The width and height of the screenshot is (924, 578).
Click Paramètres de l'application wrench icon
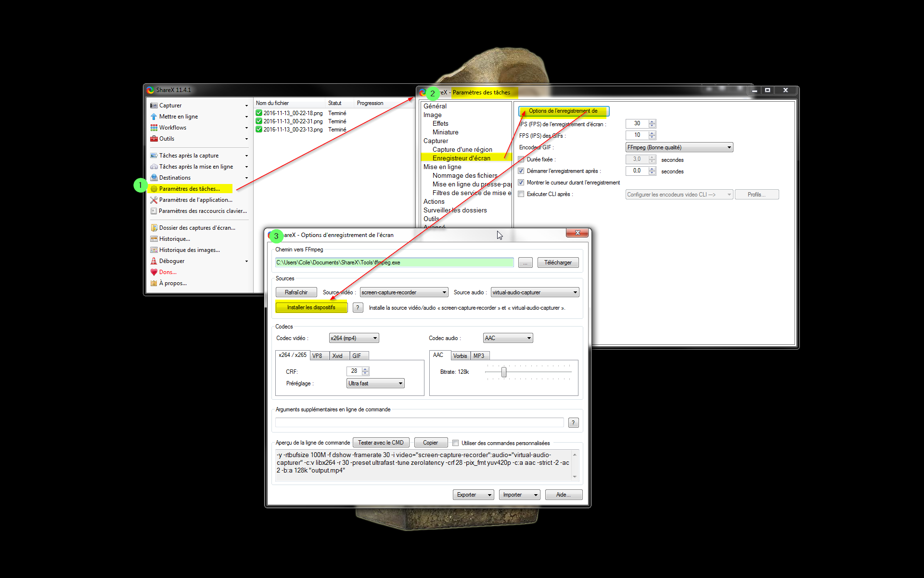[154, 200]
